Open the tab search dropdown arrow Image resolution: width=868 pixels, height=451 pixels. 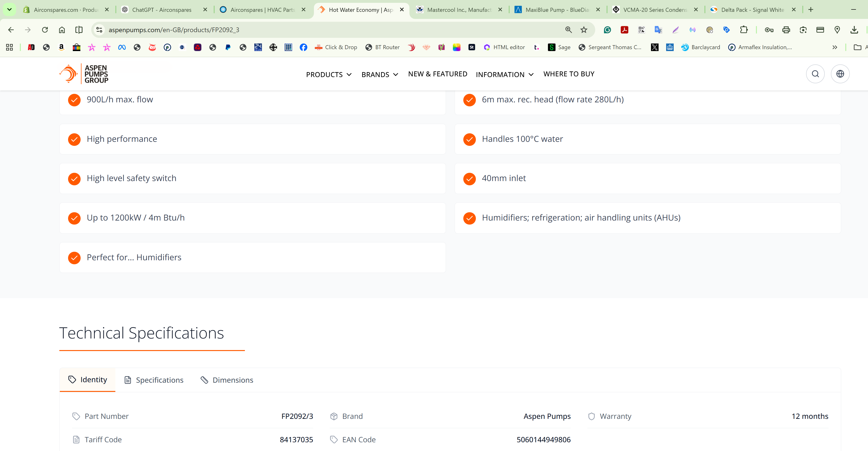point(9,9)
